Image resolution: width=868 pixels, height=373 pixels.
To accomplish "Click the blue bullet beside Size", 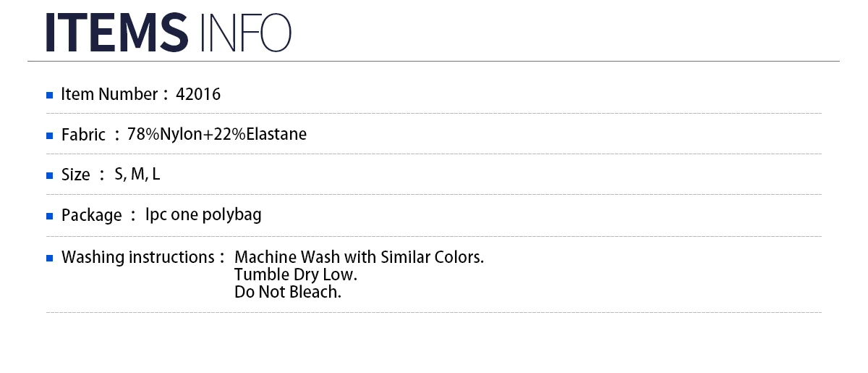I will (50, 176).
